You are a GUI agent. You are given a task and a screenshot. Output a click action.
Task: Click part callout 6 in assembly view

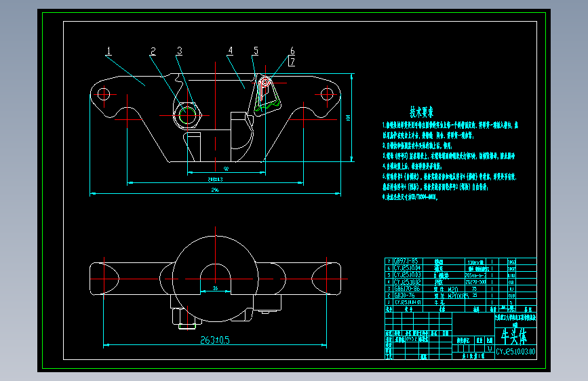[x=292, y=51]
